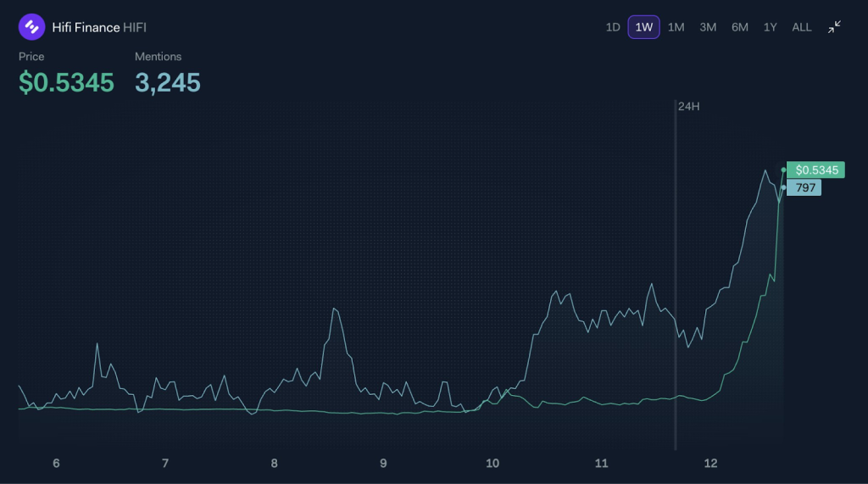The image size is (868, 484).
Task: Switch chart to 3M range
Action: pos(708,27)
